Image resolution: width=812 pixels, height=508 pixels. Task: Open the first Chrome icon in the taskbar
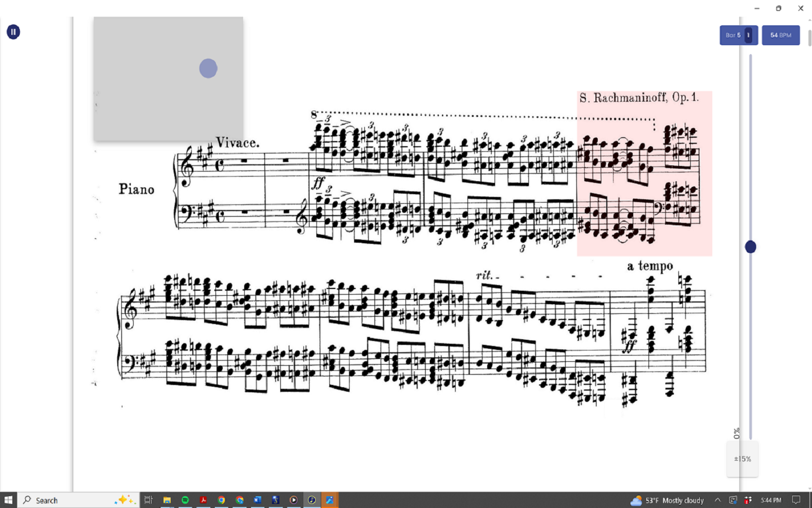[221, 500]
